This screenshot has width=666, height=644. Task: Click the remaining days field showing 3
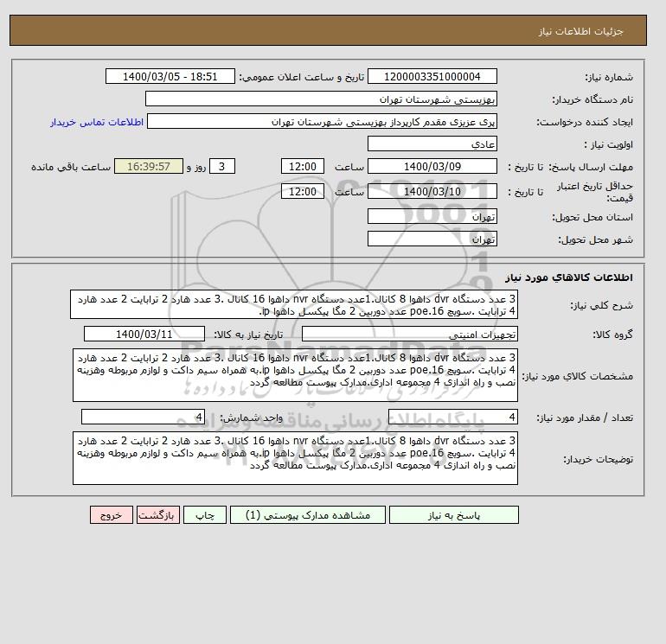221,167
